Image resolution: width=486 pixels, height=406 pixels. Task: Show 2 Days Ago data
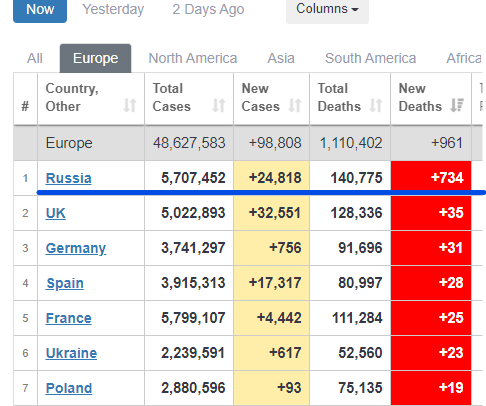pos(208,9)
